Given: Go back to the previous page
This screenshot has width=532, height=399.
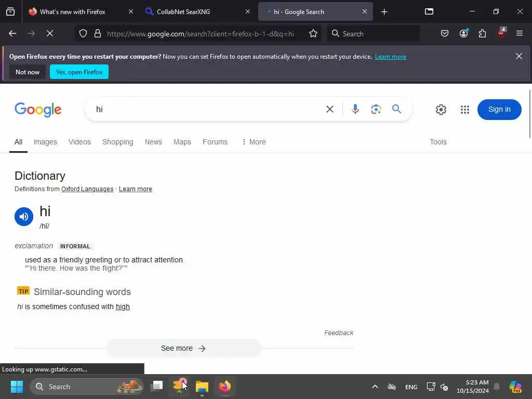Looking at the screenshot, I should coord(12,33).
